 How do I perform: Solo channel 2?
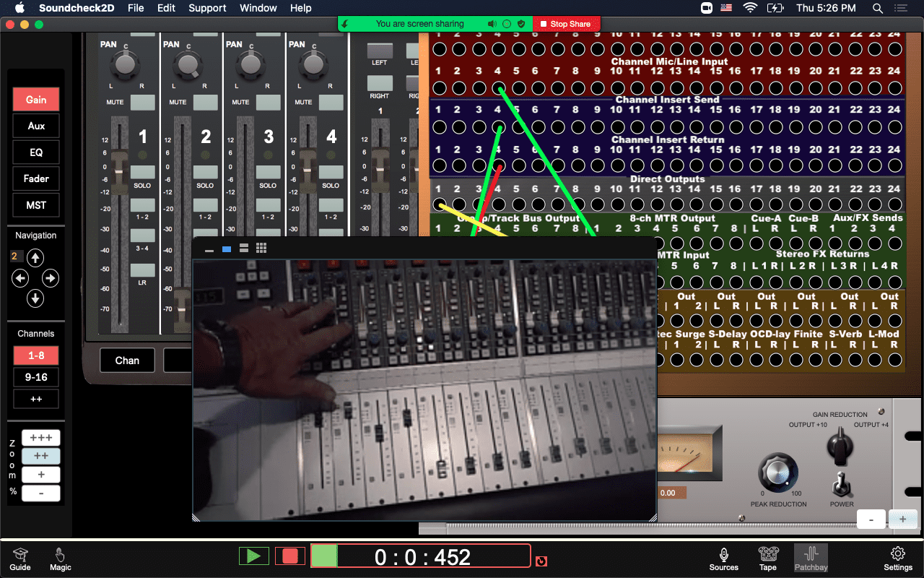[x=205, y=171]
